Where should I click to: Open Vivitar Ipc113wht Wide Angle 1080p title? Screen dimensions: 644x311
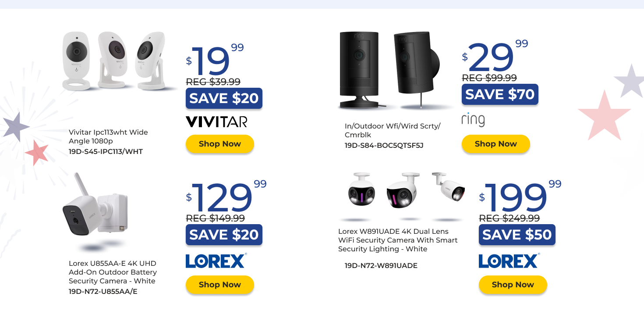pos(108,136)
